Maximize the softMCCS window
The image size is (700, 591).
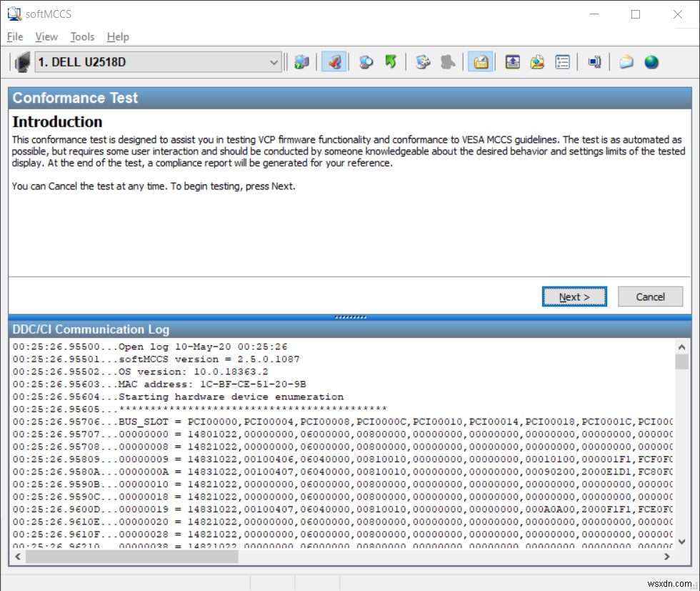(x=636, y=14)
